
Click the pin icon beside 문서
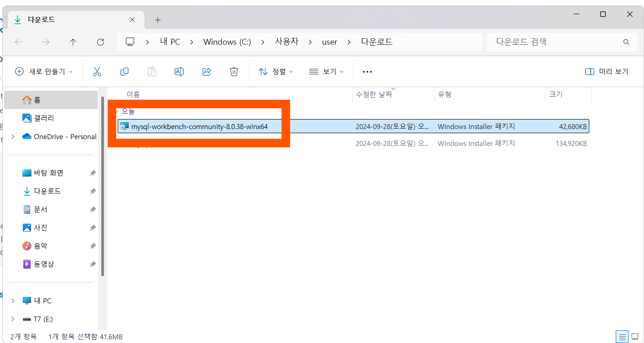point(93,210)
